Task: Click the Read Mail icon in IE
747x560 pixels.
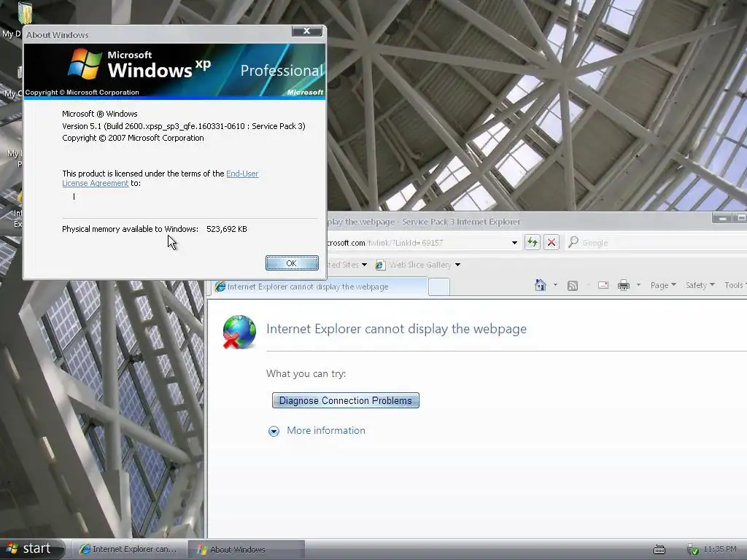Action: pos(603,285)
